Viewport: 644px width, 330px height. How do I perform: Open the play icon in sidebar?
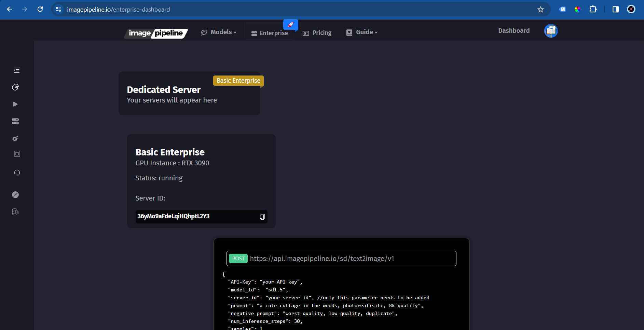coord(15,104)
